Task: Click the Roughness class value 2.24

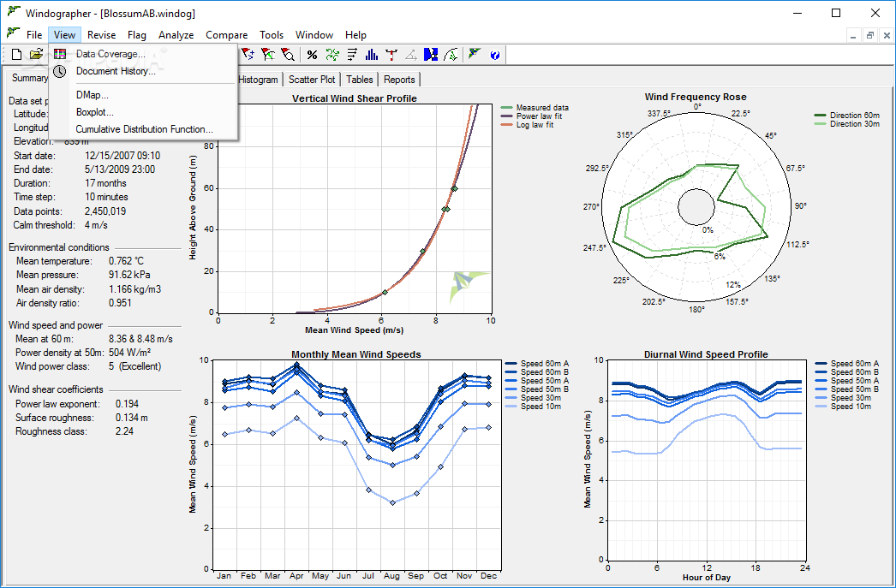Action: coord(124,431)
